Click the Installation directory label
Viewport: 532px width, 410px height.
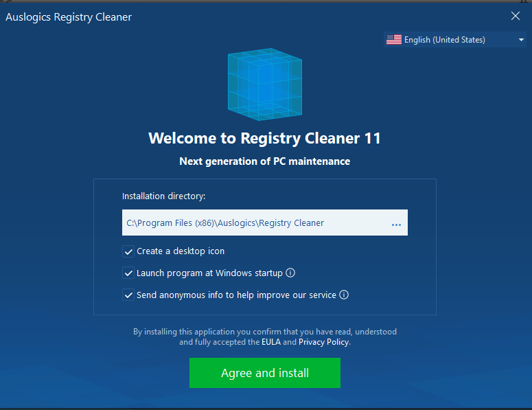click(164, 196)
